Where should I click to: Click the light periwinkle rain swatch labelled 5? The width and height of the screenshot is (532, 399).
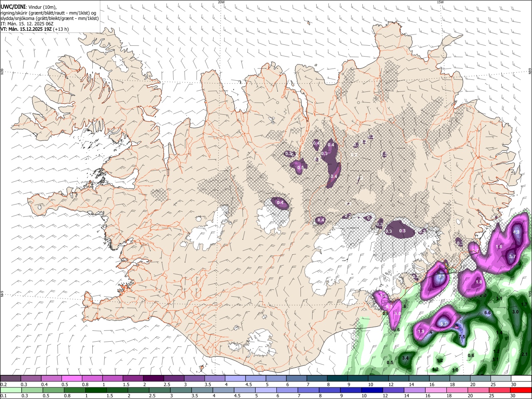pos(266,390)
